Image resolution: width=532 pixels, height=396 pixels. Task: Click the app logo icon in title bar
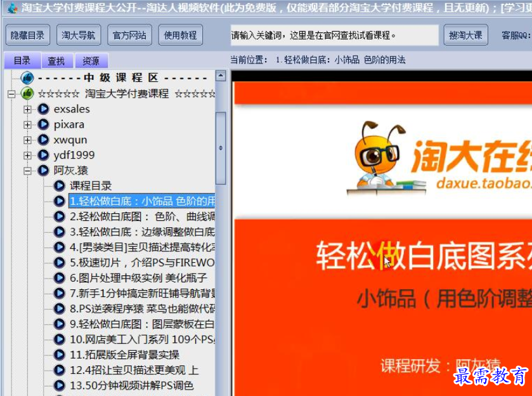click(12, 8)
